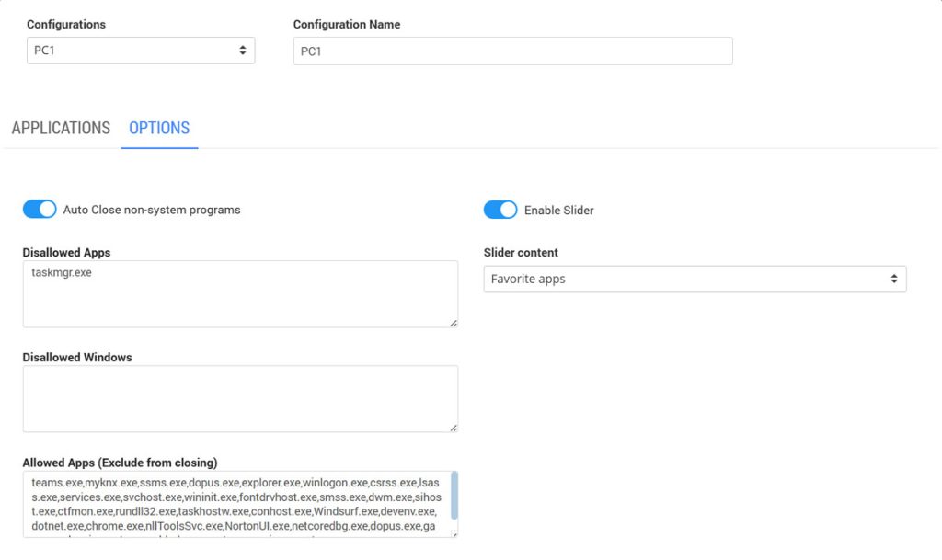942x560 pixels.
Task: Click the 'Slider content' field label
Action: (x=521, y=253)
